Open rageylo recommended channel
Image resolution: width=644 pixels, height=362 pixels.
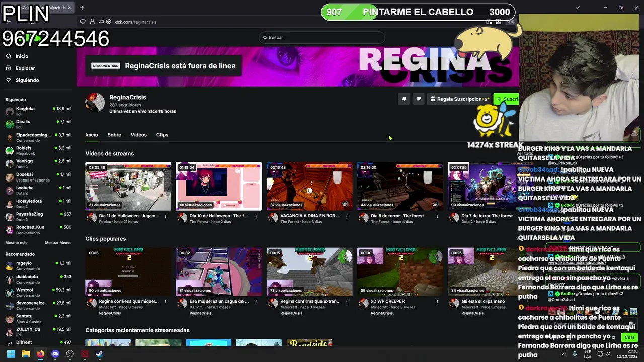tap(38, 266)
